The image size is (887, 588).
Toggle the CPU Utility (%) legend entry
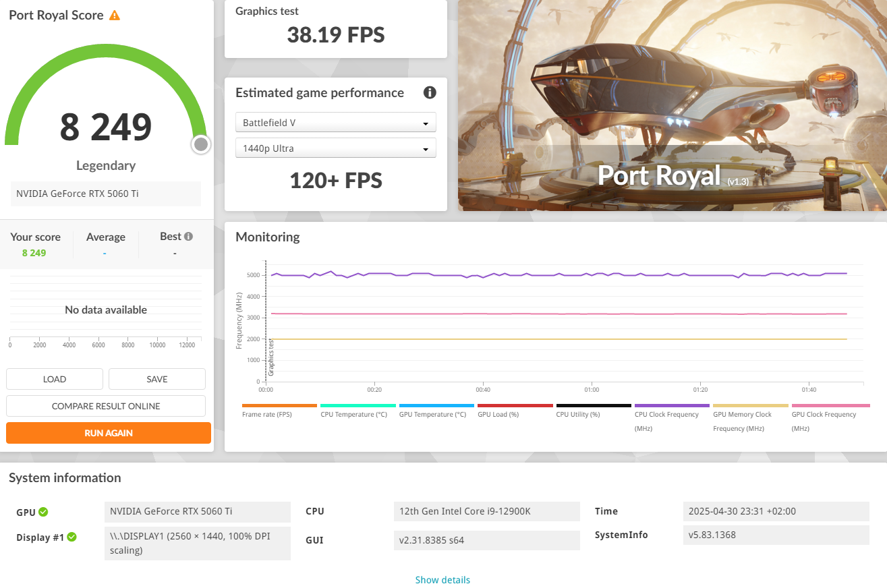[x=594, y=411]
